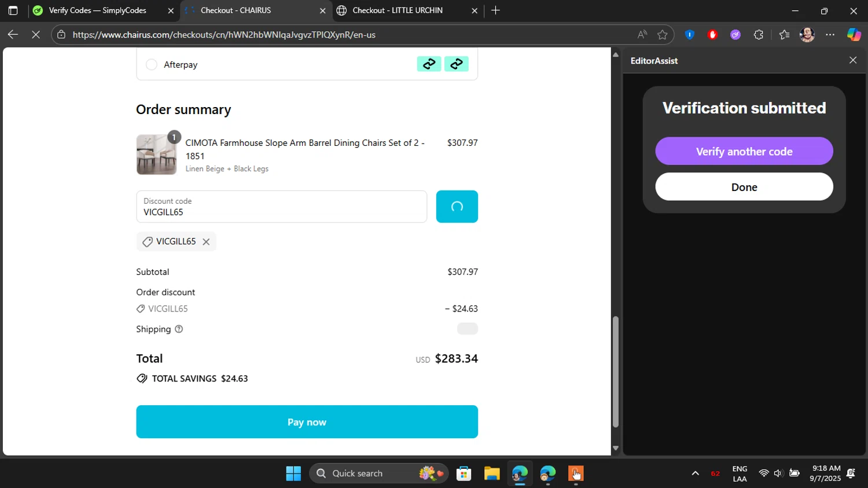The width and height of the screenshot is (868, 488).
Task: Open a new browser tab
Action: pos(495,10)
